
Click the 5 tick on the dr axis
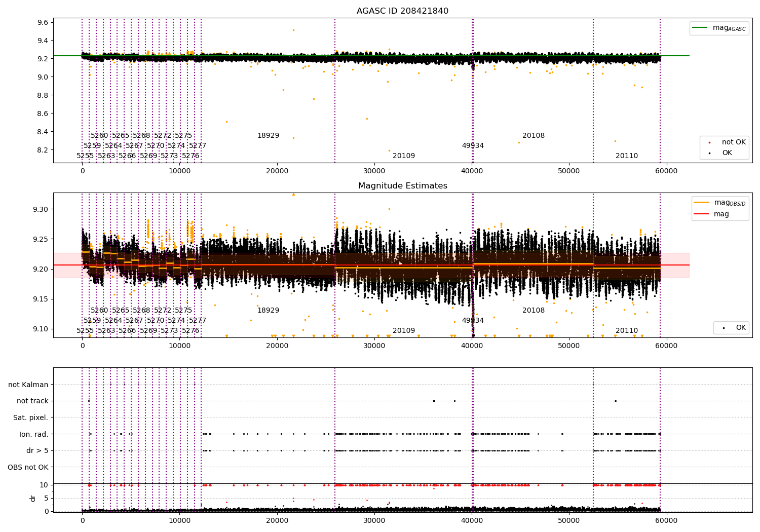click(x=47, y=498)
